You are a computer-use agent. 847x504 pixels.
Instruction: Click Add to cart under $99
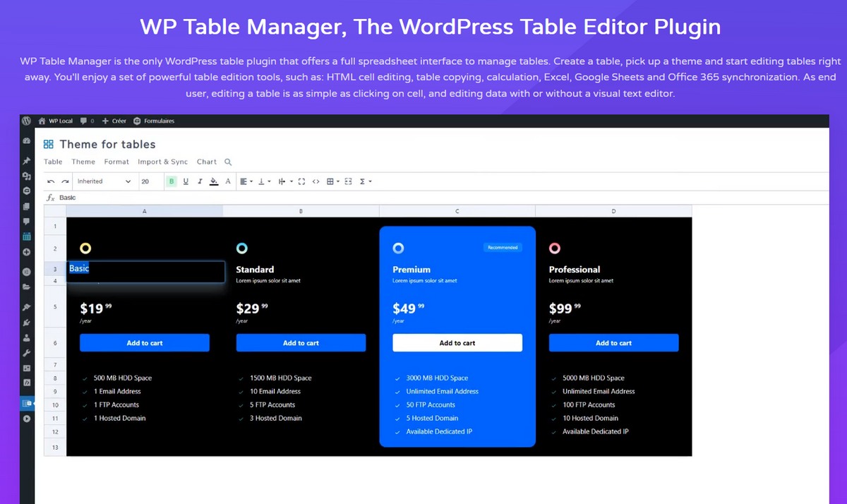(x=614, y=343)
